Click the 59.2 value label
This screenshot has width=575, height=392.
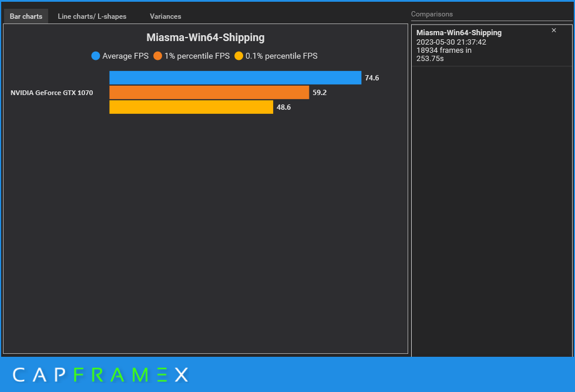tap(320, 92)
